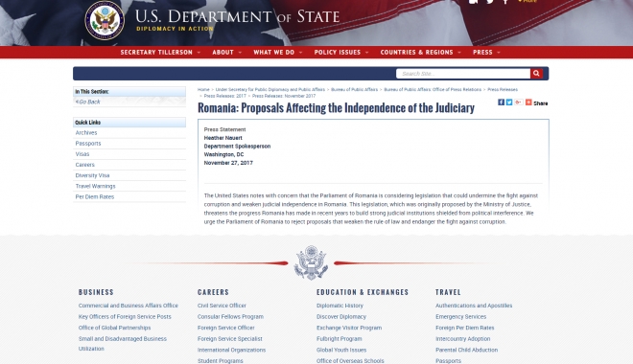Open the About menu
The width and height of the screenshot is (633, 364).
point(223,53)
